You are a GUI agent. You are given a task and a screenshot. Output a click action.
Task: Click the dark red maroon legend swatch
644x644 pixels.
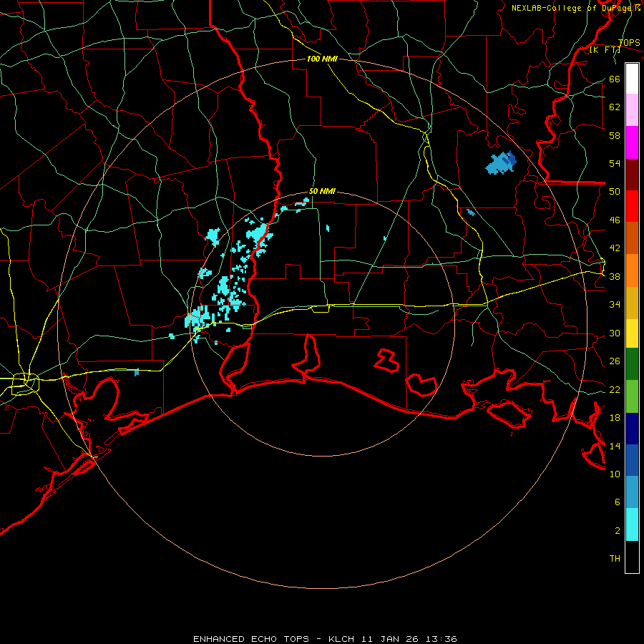coord(632,174)
